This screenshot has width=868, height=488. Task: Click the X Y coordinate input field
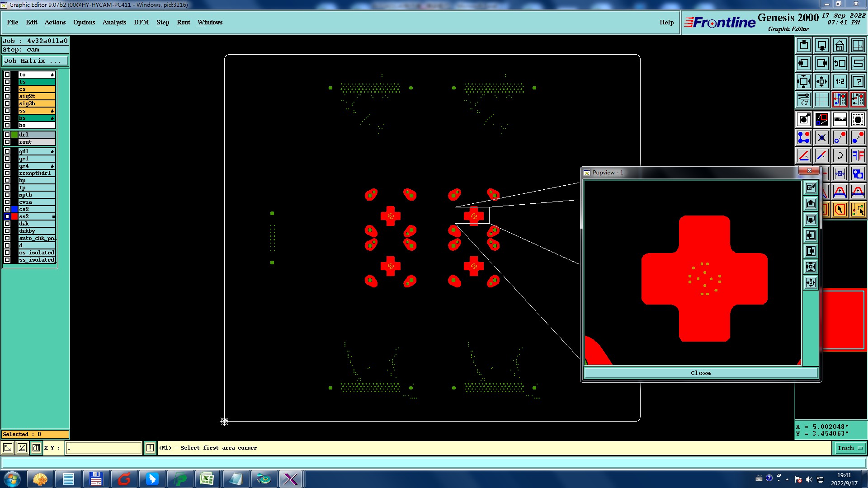[104, 448]
